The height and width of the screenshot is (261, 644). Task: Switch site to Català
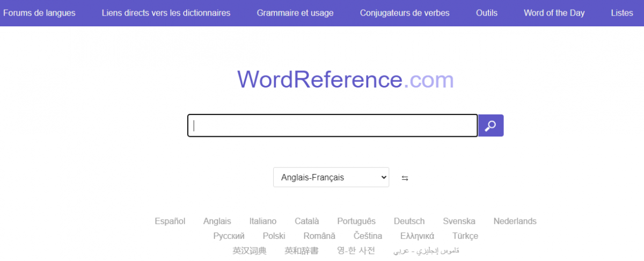[307, 221]
